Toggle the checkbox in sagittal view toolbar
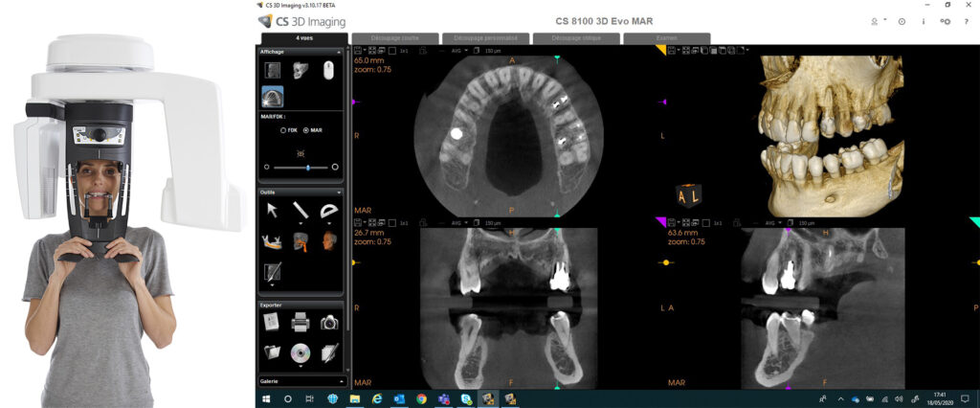Image resolution: width=980 pixels, height=408 pixels. (x=705, y=223)
